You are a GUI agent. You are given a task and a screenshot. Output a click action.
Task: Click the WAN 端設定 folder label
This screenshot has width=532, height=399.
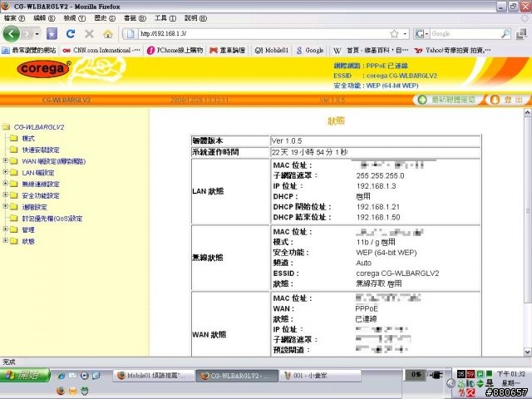[x=54, y=161]
